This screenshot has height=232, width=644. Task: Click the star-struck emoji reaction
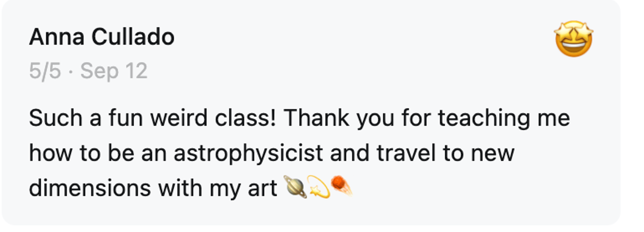[x=574, y=39]
